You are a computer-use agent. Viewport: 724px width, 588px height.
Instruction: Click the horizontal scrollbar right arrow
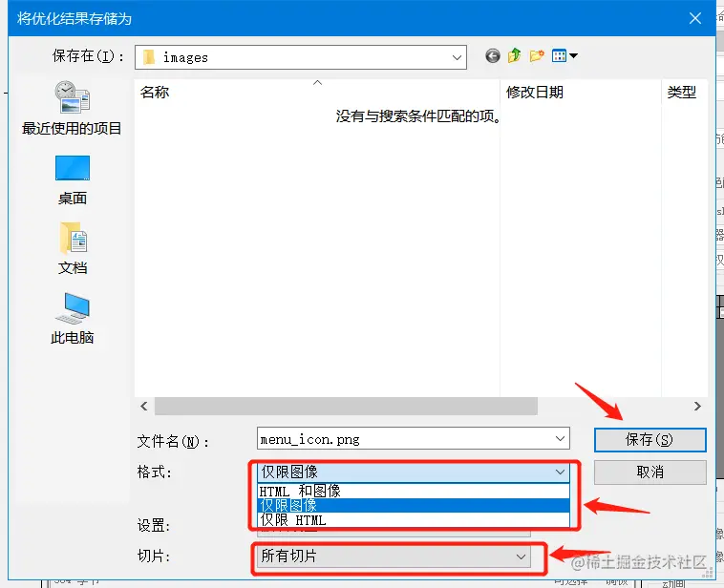click(x=697, y=406)
